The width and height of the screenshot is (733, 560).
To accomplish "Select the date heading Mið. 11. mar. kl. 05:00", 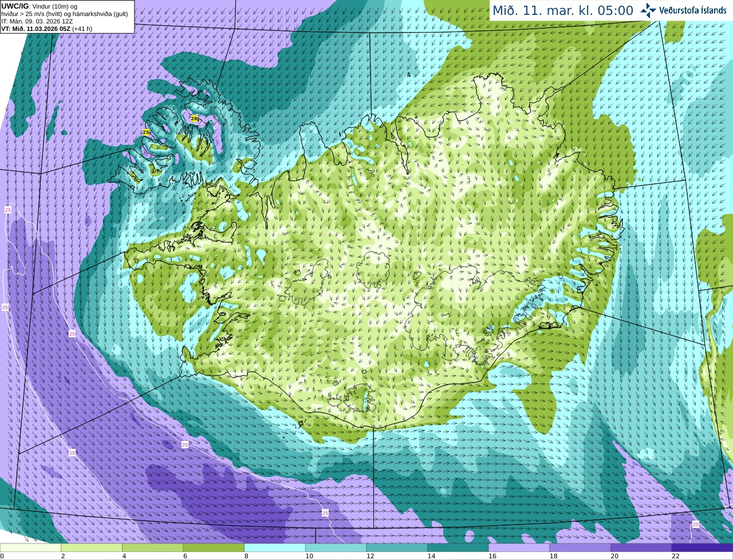I will coord(563,11).
